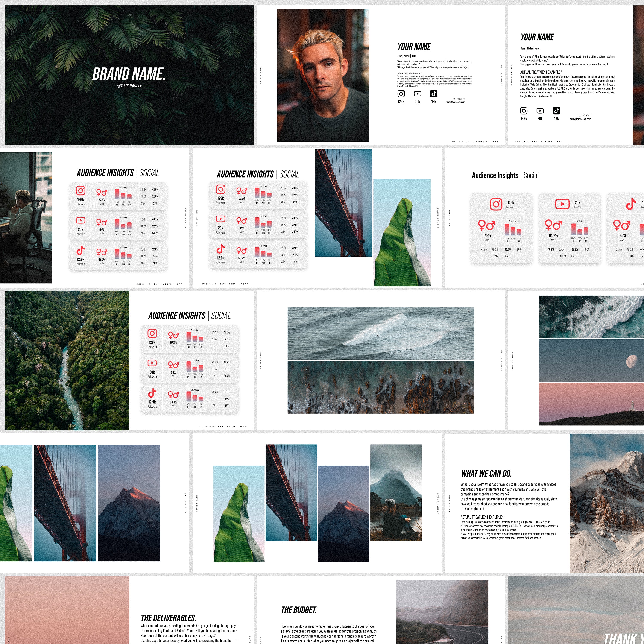Click the lighthouse pink sunset photo
The width and height of the screenshot is (644, 644).
click(591, 404)
